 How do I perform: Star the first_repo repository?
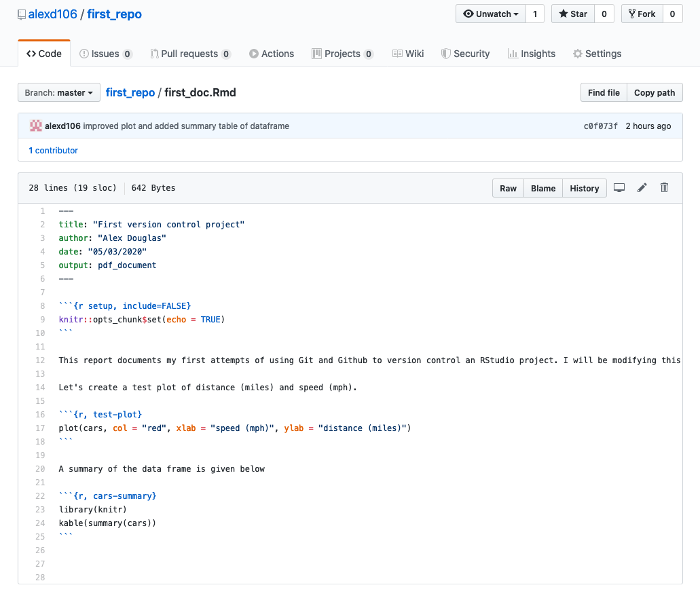[x=572, y=14]
